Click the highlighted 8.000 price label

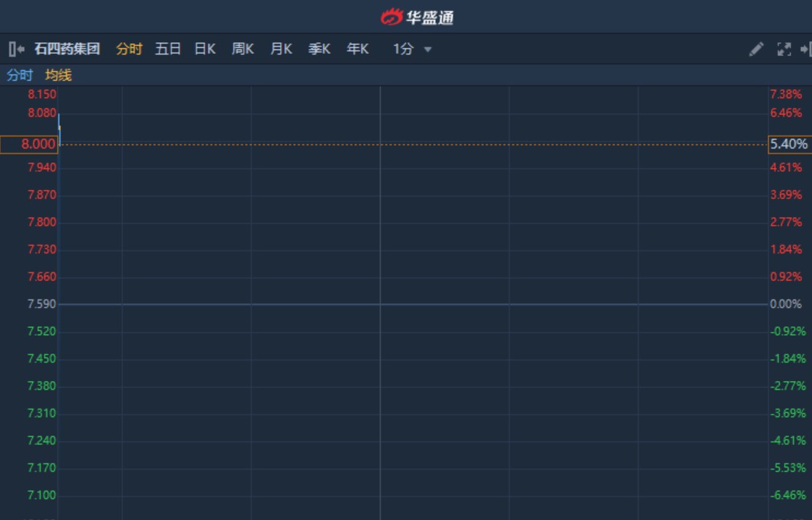pos(29,144)
